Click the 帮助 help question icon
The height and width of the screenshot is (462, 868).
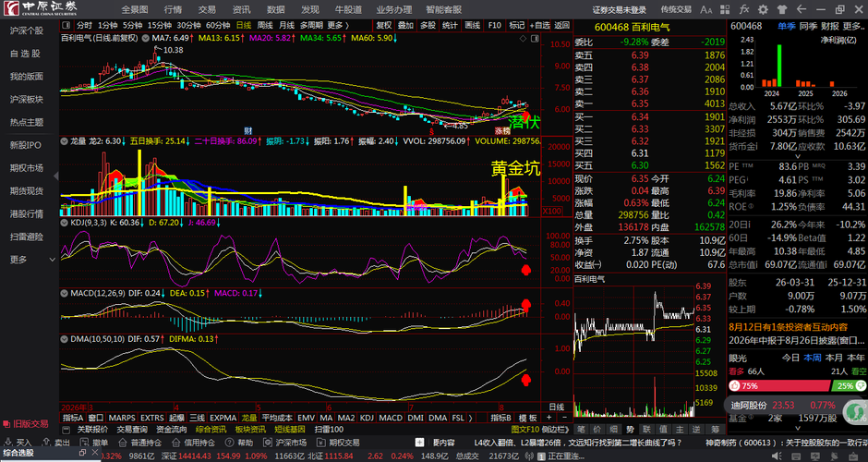tap(229, 443)
